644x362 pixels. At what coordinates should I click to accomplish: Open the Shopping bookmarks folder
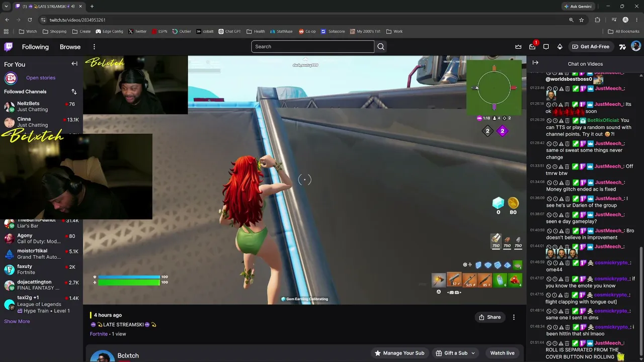point(54,31)
